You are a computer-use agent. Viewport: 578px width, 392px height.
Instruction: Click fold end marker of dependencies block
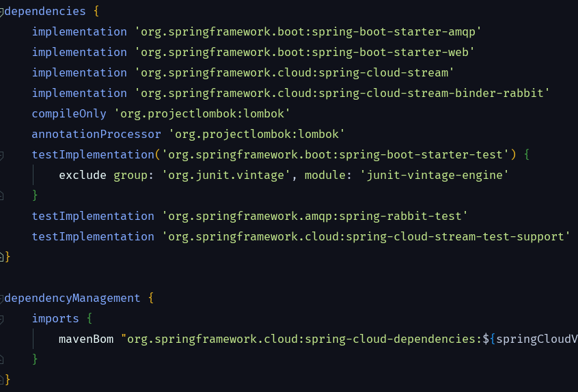point(1,257)
